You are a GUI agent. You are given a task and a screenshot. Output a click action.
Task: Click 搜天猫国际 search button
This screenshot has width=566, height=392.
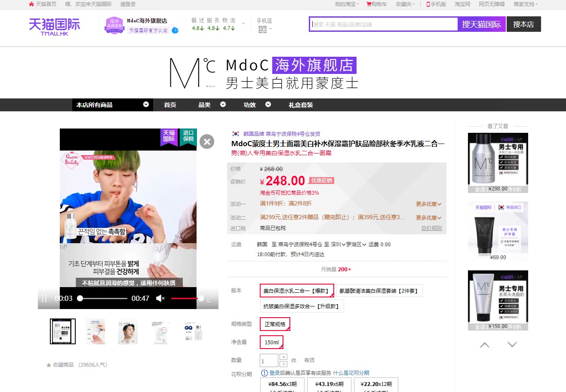click(482, 24)
